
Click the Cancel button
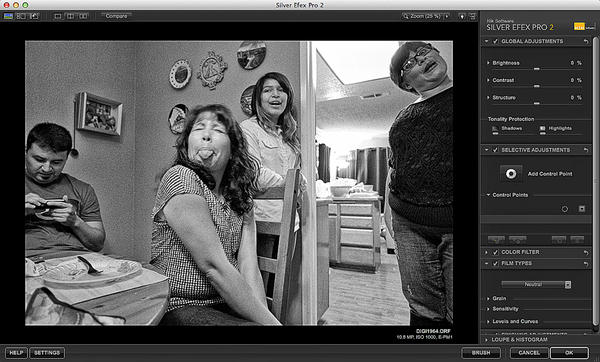pos(529,353)
